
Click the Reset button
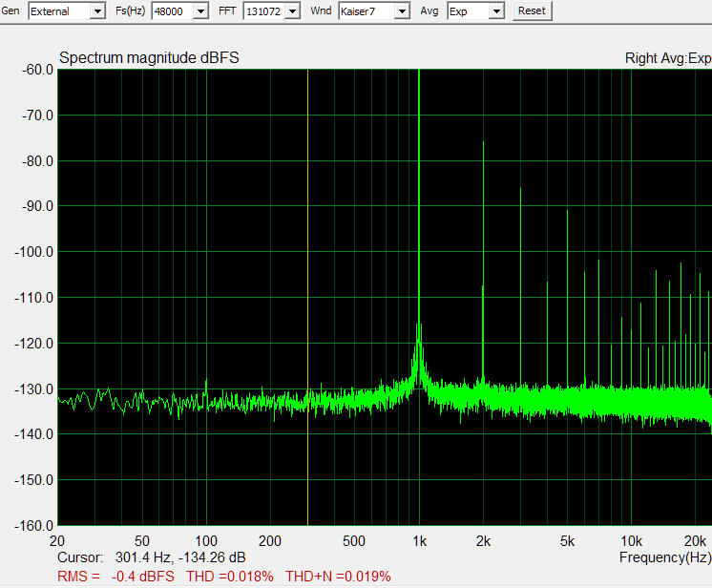532,10
